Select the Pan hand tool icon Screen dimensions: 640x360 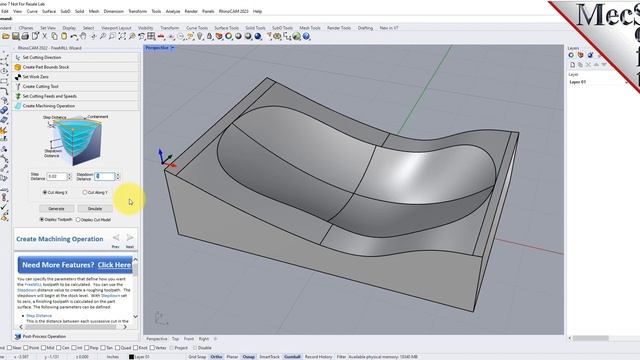[83, 36]
